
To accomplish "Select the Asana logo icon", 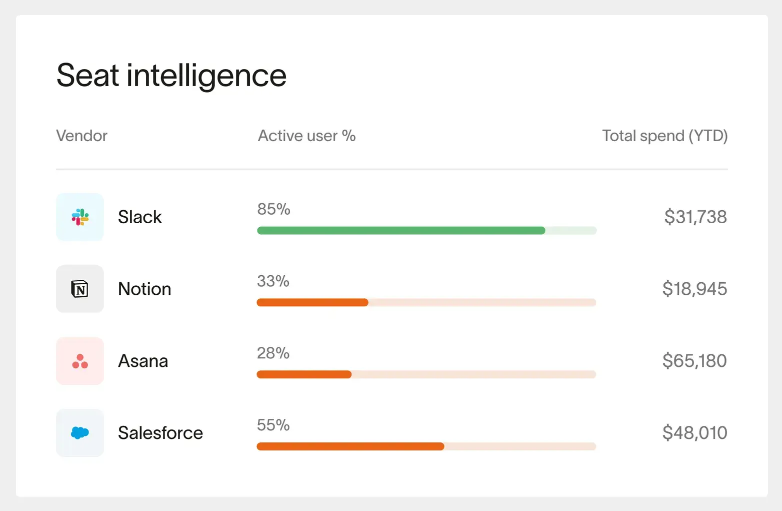I will 80,361.
